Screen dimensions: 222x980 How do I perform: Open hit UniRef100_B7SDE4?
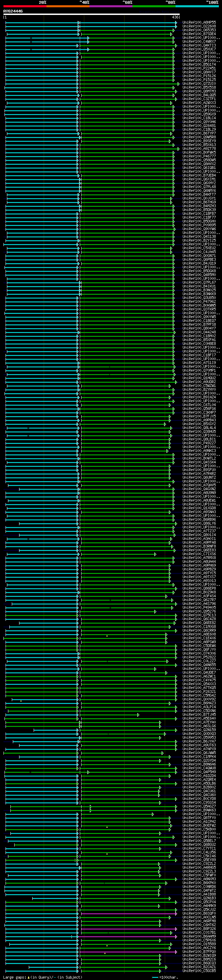(x=199, y=34)
